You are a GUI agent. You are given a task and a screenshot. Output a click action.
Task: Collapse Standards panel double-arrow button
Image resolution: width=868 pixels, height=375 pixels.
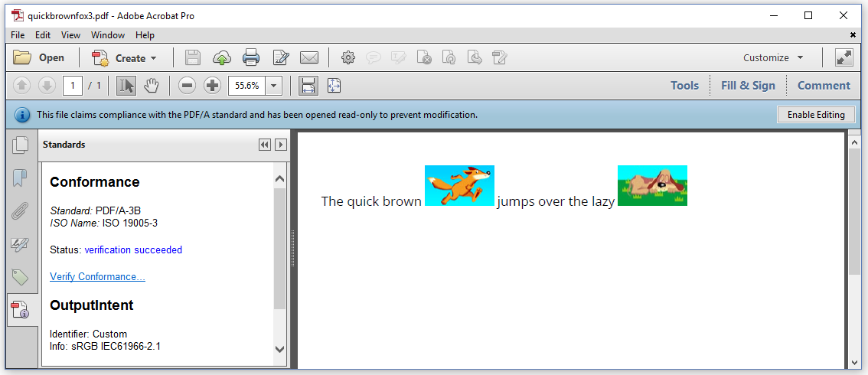coord(265,145)
